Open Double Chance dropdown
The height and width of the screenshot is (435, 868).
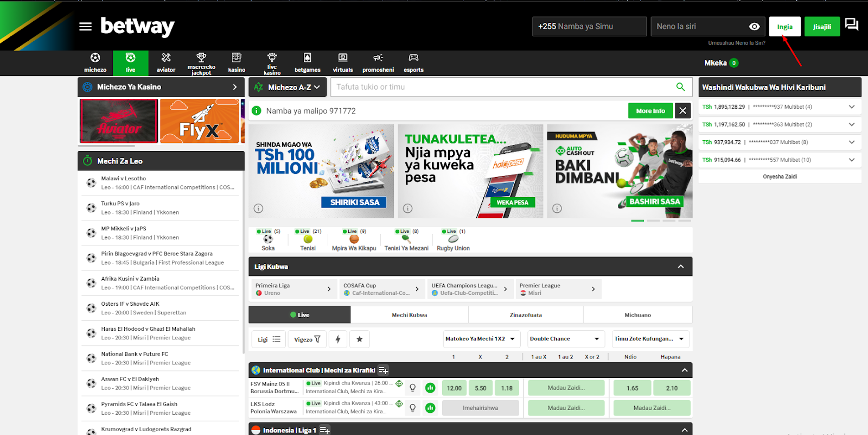point(566,339)
